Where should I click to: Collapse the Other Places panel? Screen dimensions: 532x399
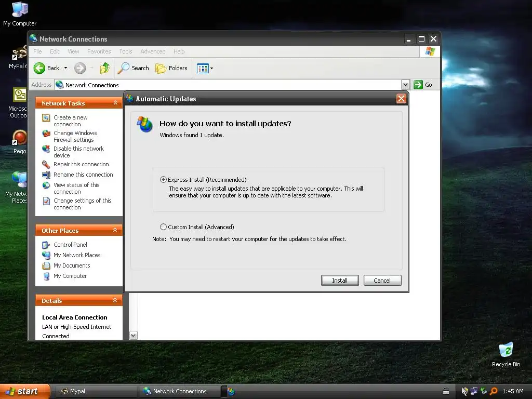pos(115,230)
